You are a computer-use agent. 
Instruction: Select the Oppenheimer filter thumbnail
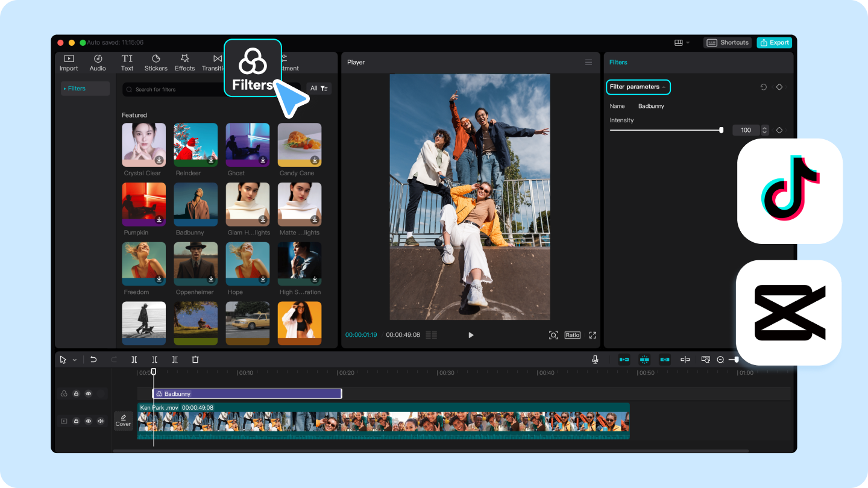(195, 264)
